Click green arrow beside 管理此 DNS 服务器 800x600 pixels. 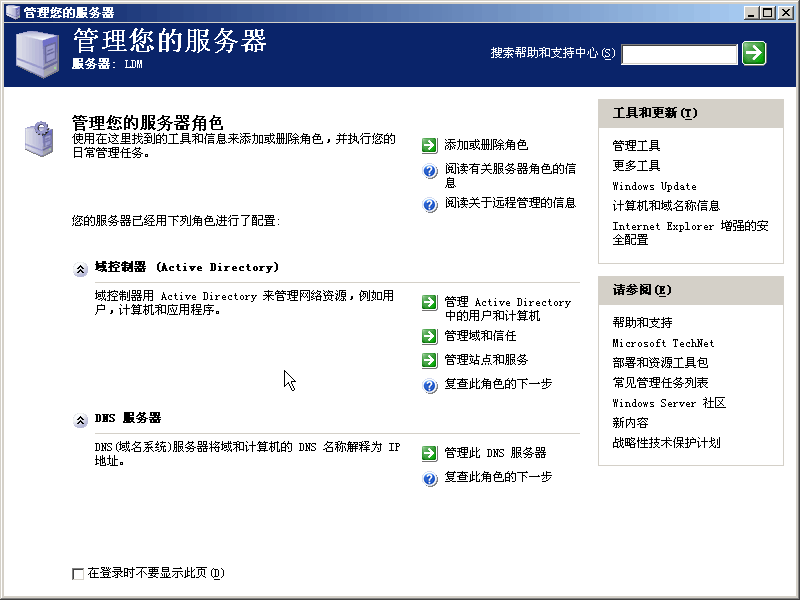click(430, 453)
